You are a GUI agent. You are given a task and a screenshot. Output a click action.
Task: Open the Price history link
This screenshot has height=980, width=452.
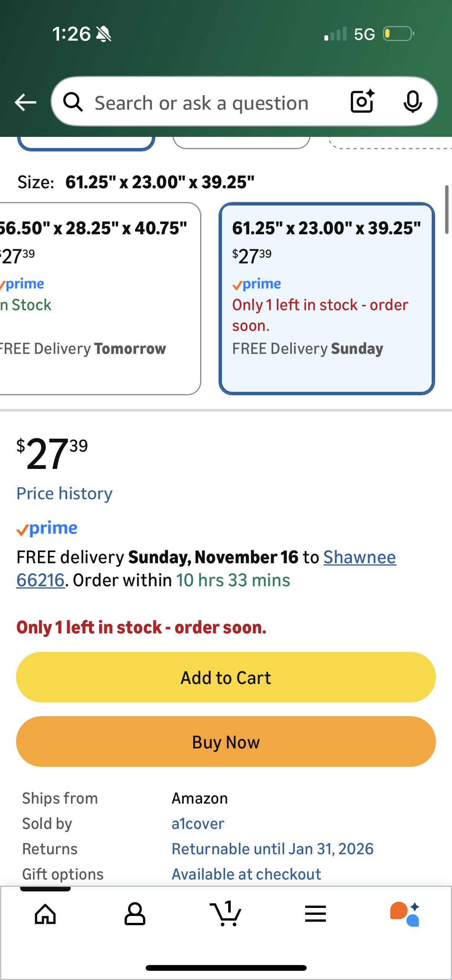point(64,493)
